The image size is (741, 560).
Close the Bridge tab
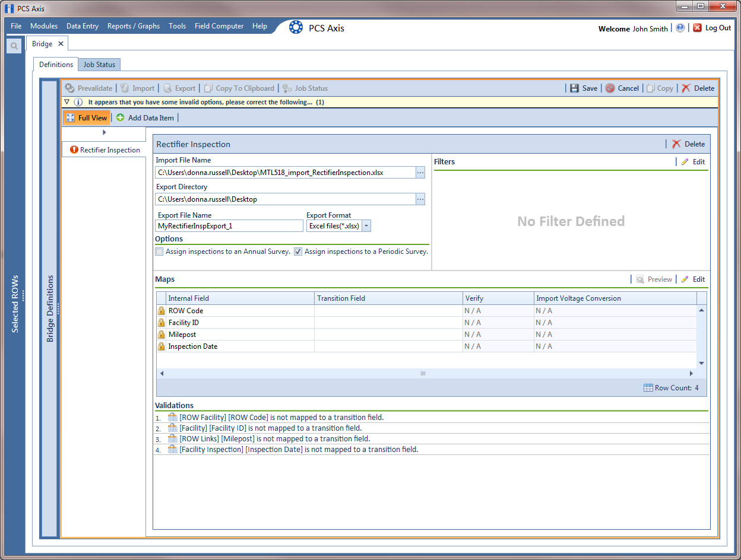[61, 44]
